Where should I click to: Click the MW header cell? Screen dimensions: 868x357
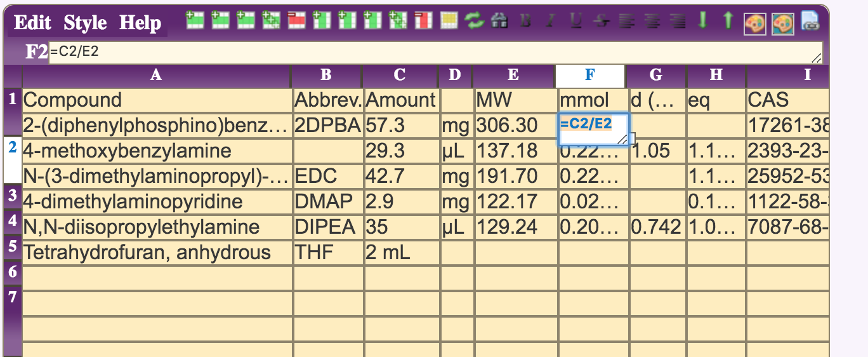point(515,100)
